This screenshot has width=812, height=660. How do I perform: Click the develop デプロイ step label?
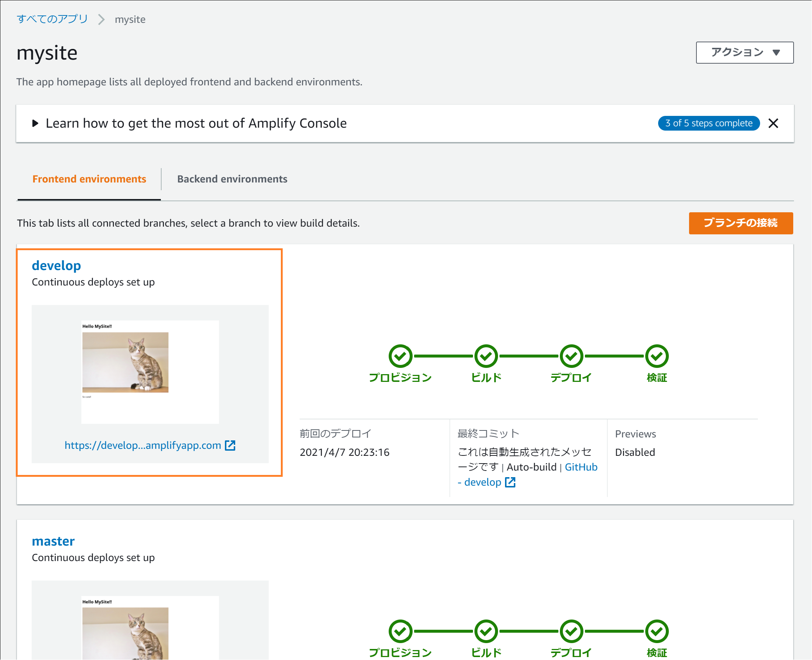[x=571, y=377]
